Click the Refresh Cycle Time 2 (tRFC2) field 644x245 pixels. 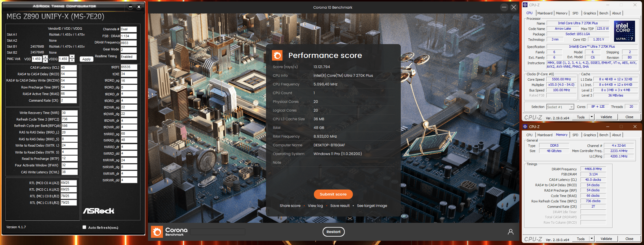pyautogui.click(x=69, y=119)
